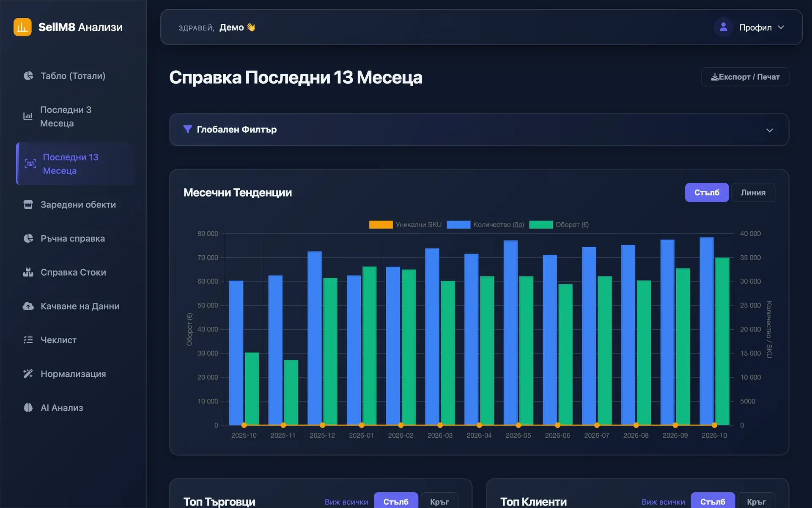
Task: Toggle Количество (бр) blue legend swatch
Action: 458,225
